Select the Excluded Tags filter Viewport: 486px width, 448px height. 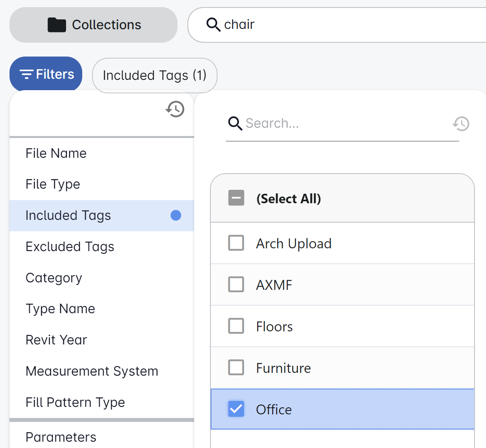(70, 247)
